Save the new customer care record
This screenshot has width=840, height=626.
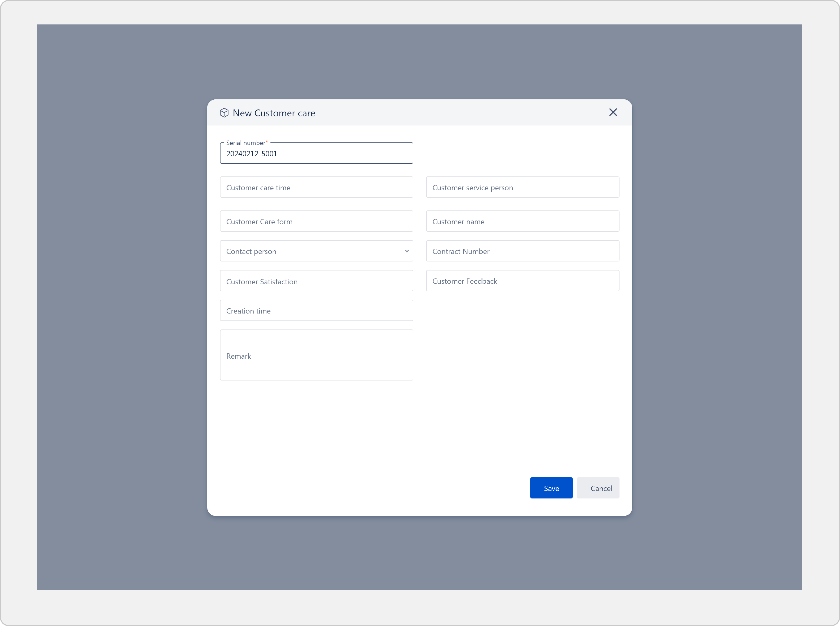pyautogui.click(x=551, y=488)
